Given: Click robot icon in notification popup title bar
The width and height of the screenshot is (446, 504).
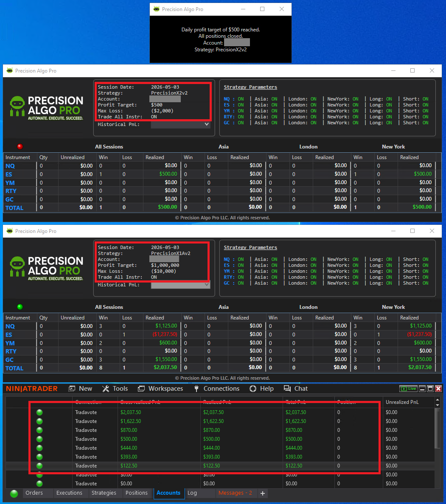Looking at the screenshot, I should tap(156, 9).
